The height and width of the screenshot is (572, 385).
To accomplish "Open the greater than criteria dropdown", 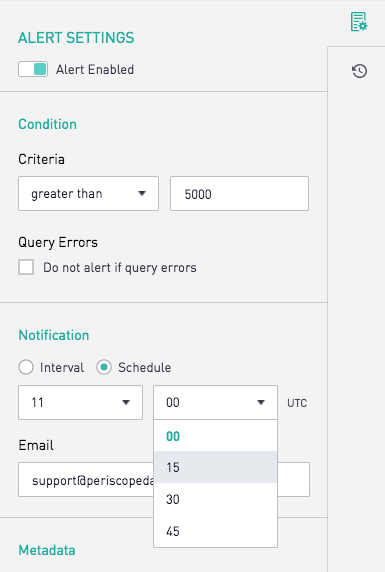I will point(88,194).
